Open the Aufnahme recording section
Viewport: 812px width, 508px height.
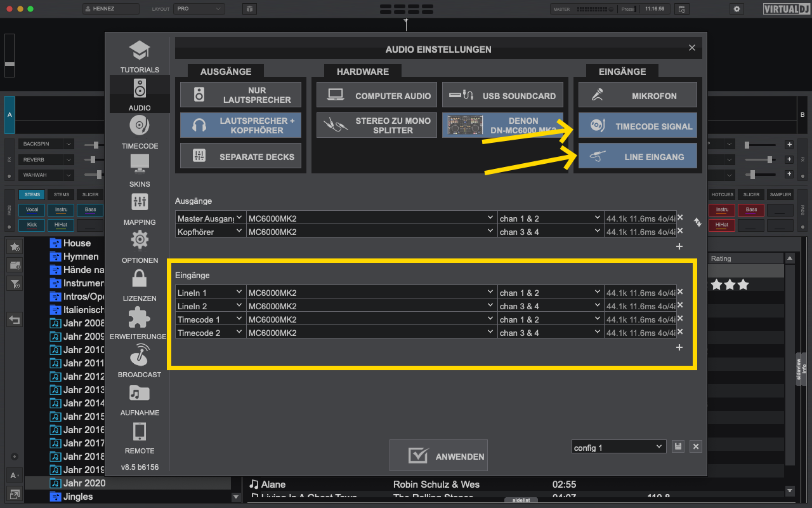(x=140, y=399)
